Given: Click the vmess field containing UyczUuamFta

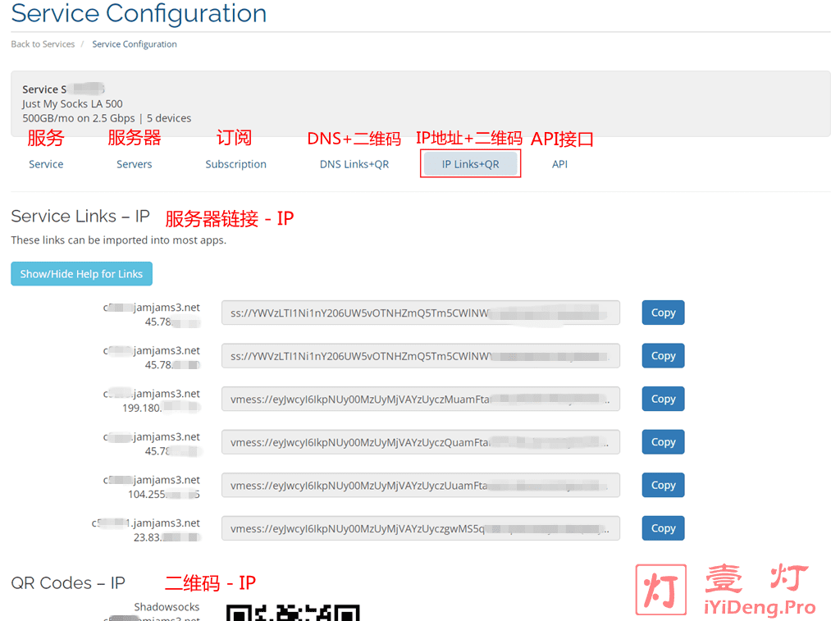Looking at the screenshot, I should [421, 486].
